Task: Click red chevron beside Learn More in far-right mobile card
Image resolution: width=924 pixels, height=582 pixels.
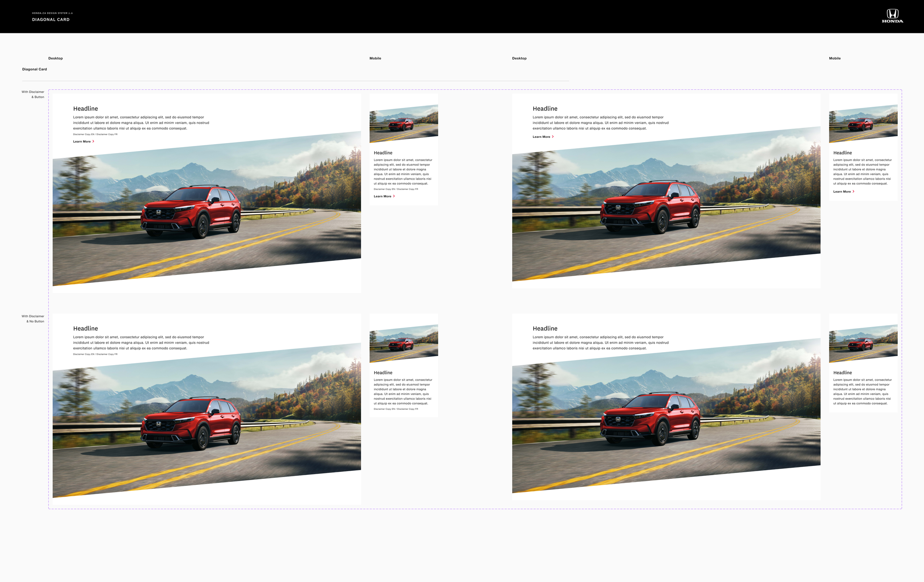Action: coord(853,192)
